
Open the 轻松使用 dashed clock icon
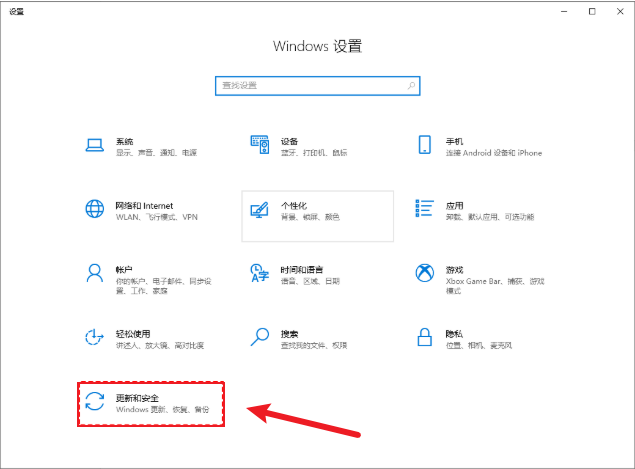94,337
